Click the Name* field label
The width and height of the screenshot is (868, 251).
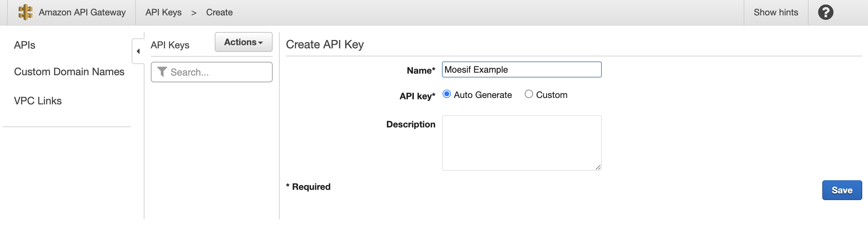(x=421, y=70)
